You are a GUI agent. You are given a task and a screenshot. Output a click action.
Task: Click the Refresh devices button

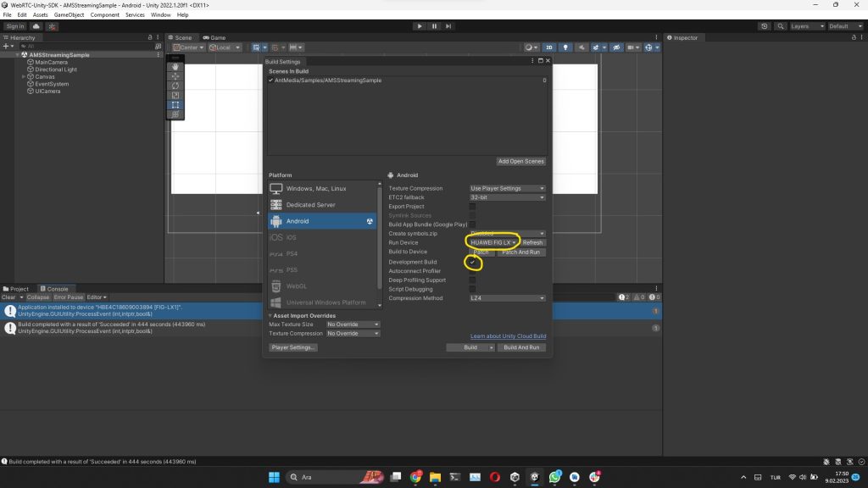[x=532, y=243]
